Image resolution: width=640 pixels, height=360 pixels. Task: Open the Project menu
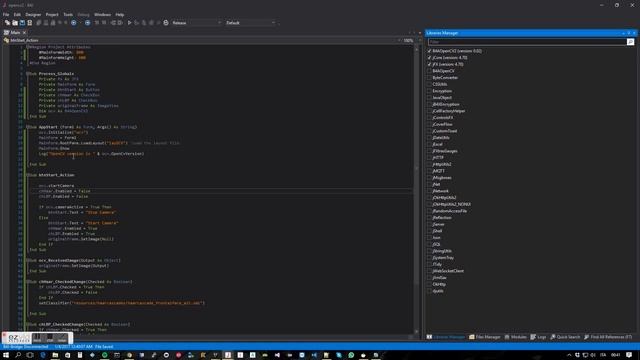click(52, 14)
